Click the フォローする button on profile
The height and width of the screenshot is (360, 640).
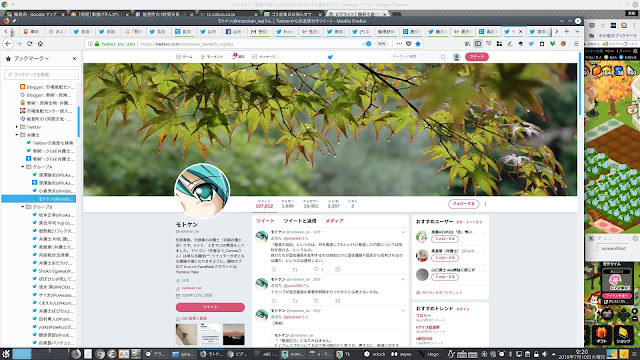click(x=463, y=204)
